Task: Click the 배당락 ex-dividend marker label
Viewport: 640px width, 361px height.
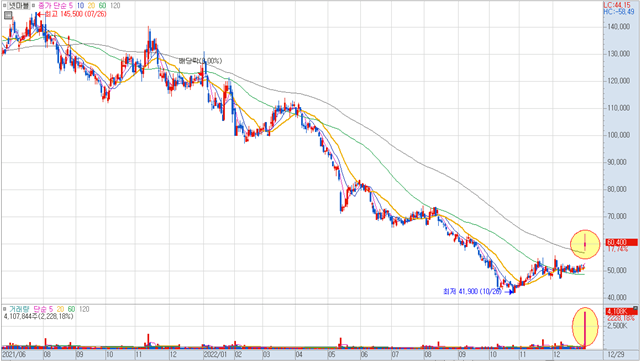Action: click(x=200, y=61)
